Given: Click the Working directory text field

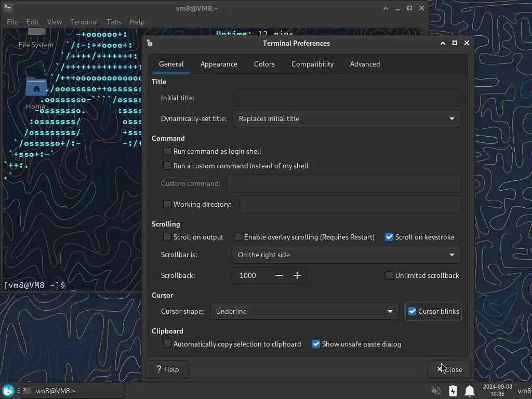Looking at the screenshot, I should pyautogui.click(x=350, y=204).
